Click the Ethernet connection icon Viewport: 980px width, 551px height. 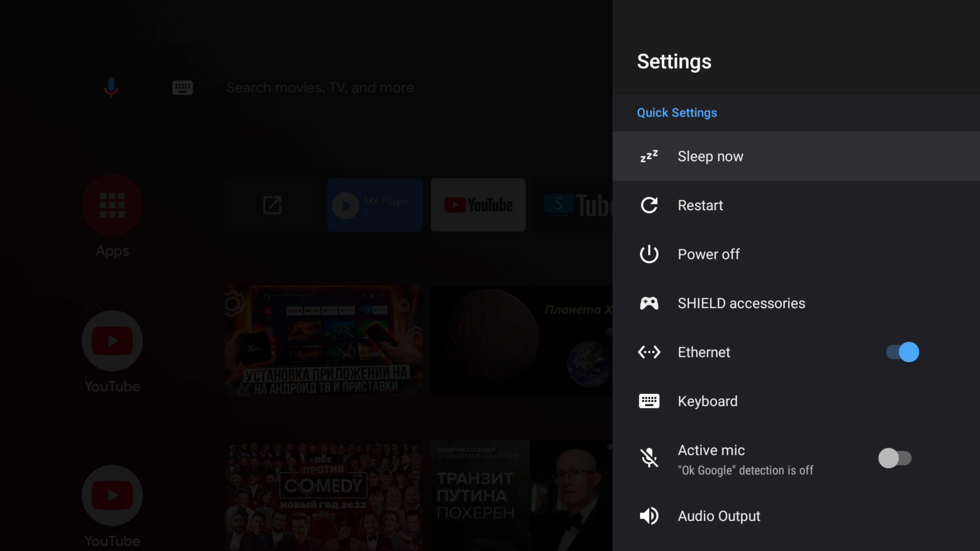coord(649,352)
